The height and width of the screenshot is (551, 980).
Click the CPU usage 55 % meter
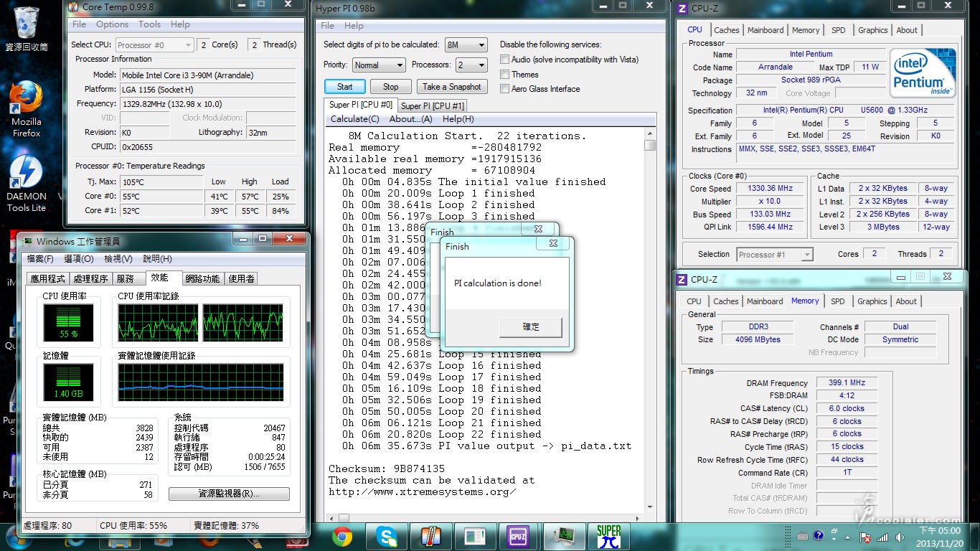click(68, 323)
